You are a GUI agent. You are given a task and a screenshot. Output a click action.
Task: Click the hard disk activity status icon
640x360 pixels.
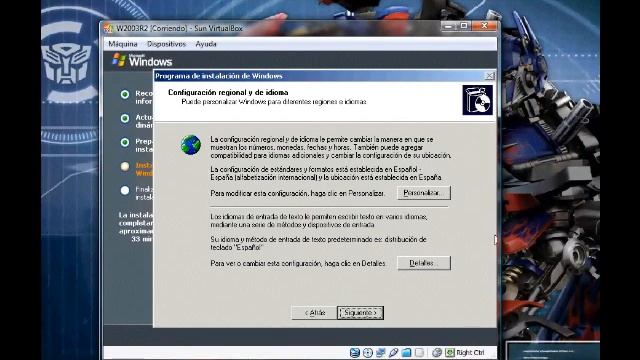coord(355,353)
